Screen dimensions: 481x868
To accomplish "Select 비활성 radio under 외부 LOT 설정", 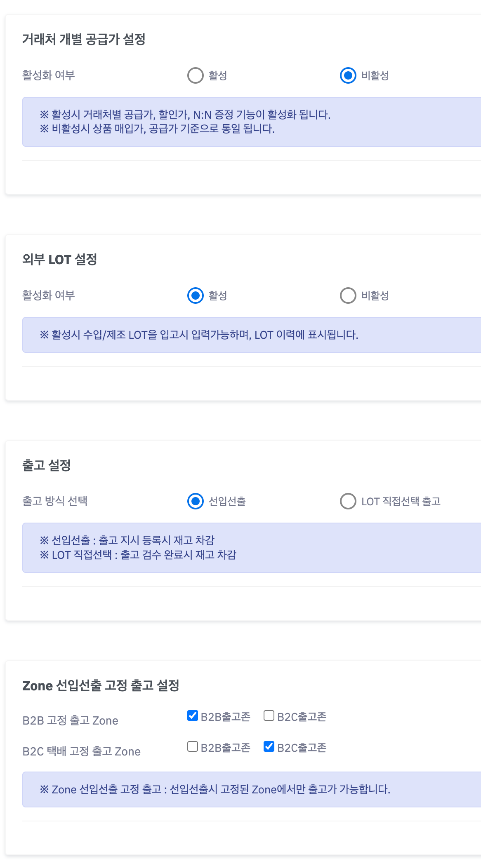I will click(348, 296).
